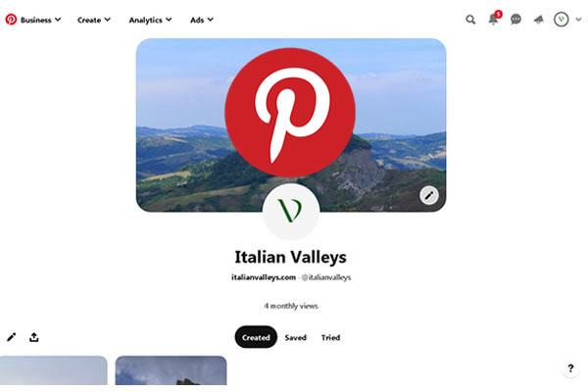Click the profile avatar in the top bar
The height and width of the screenshot is (392, 588).
tap(561, 20)
